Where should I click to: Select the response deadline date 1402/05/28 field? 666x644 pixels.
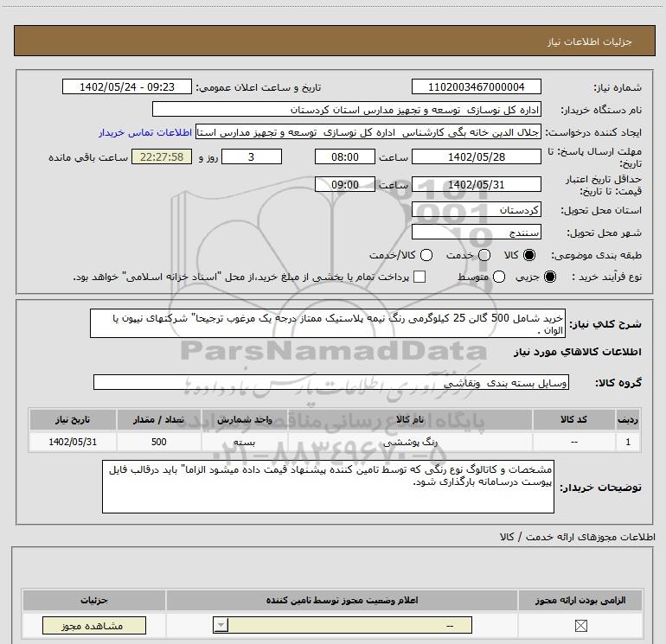[x=476, y=156]
